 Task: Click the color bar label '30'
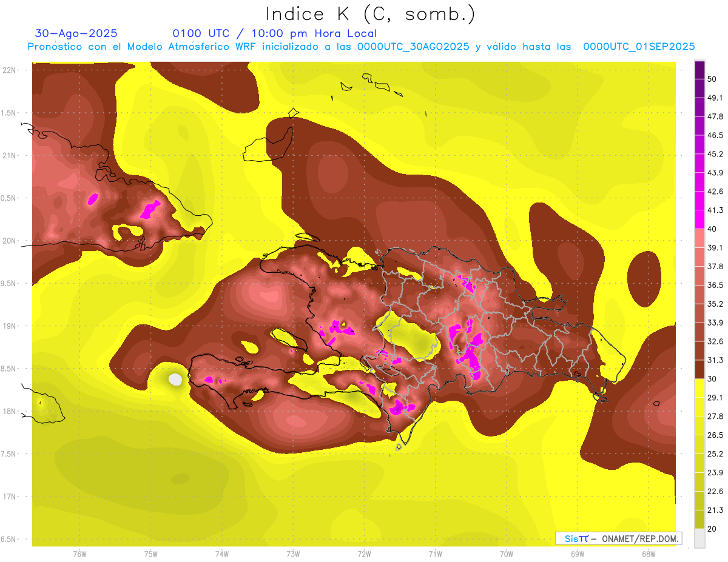click(712, 379)
